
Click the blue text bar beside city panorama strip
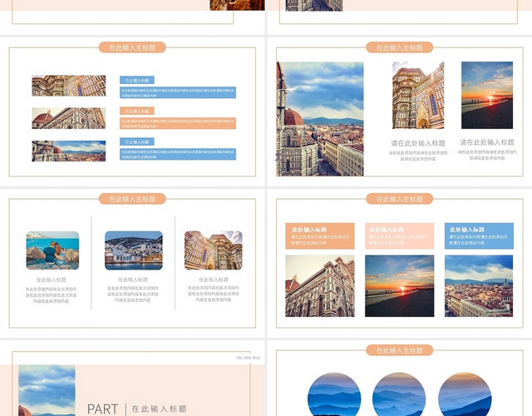pyautogui.click(x=178, y=154)
